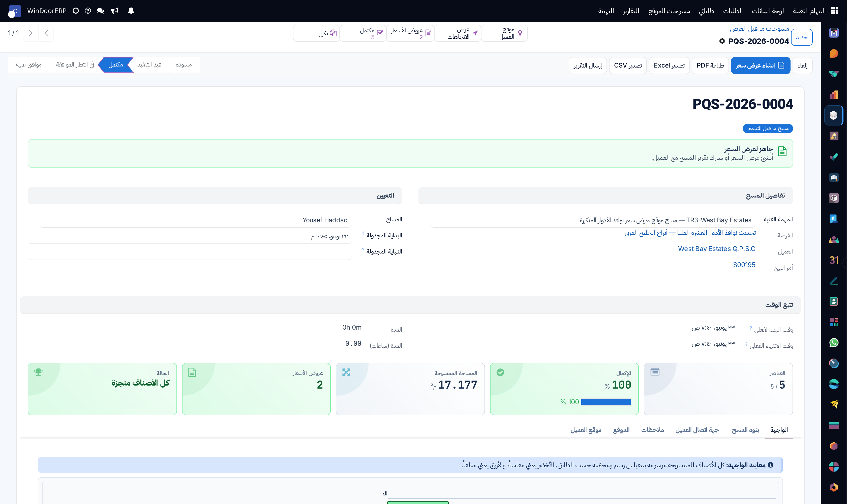
Task: Open the الطلبات menu
Action: [733, 11]
